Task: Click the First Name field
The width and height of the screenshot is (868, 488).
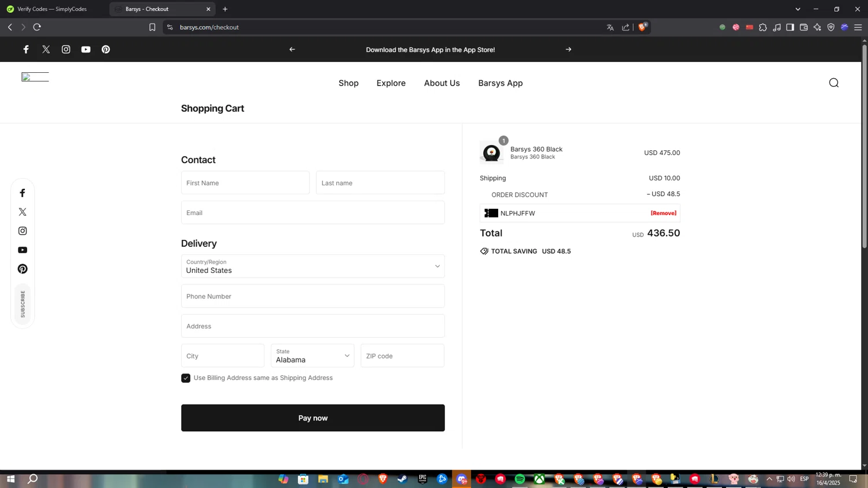Action: coord(245,183)
